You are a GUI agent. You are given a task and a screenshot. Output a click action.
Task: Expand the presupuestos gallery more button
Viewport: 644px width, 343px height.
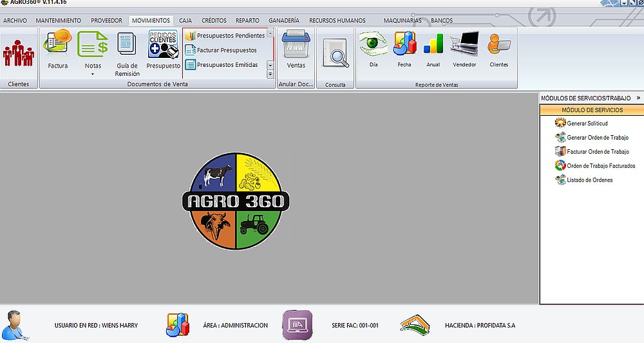coord(270,74)
